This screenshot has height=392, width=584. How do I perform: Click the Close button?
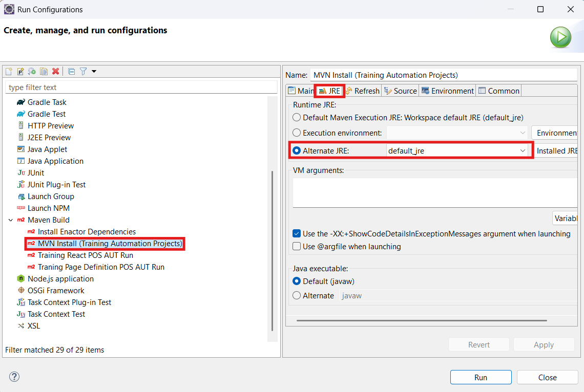[x=547, y=377]
